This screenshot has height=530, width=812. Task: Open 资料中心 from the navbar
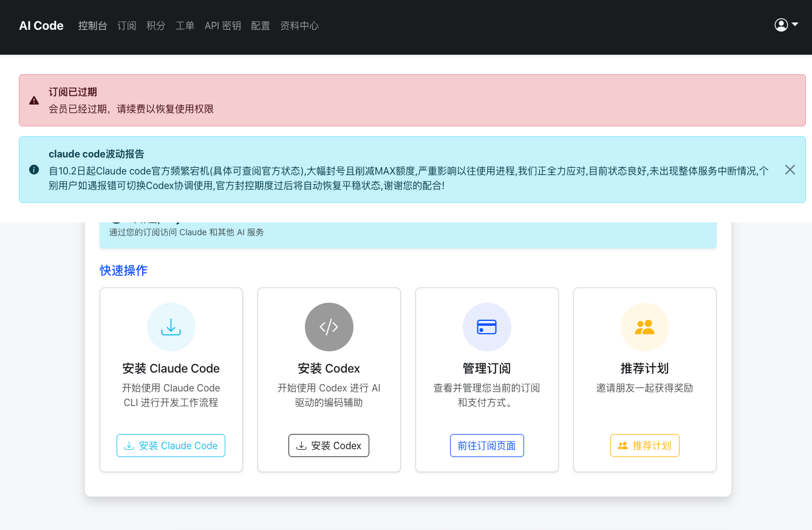tap(299, 26)
